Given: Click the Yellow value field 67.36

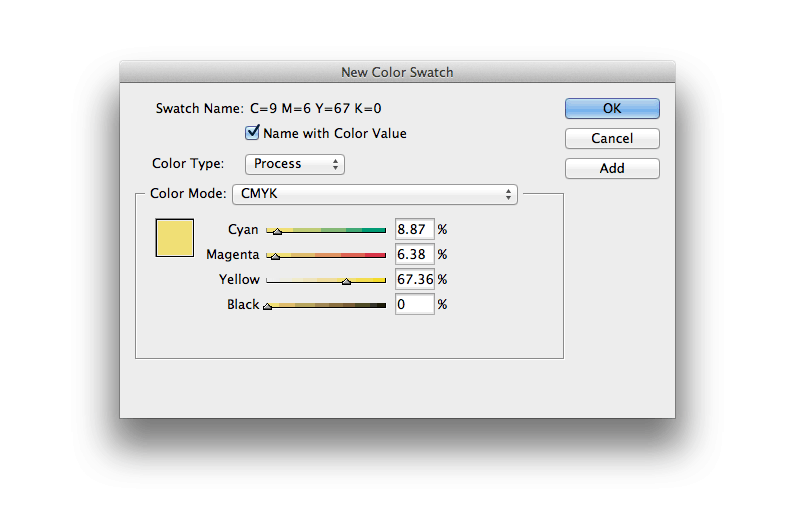Looking at the screenshot, I should (415, 279).
